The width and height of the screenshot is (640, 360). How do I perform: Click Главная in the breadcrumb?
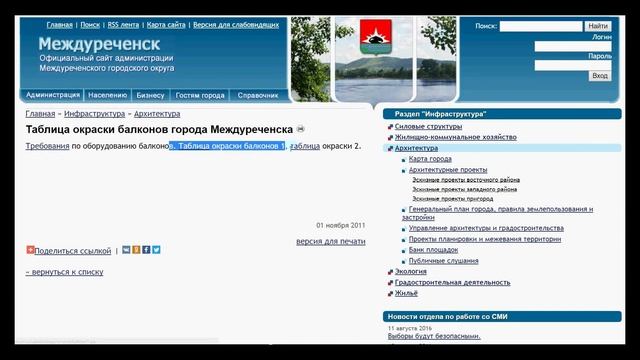pyautogui.click(x=40, y=114)
